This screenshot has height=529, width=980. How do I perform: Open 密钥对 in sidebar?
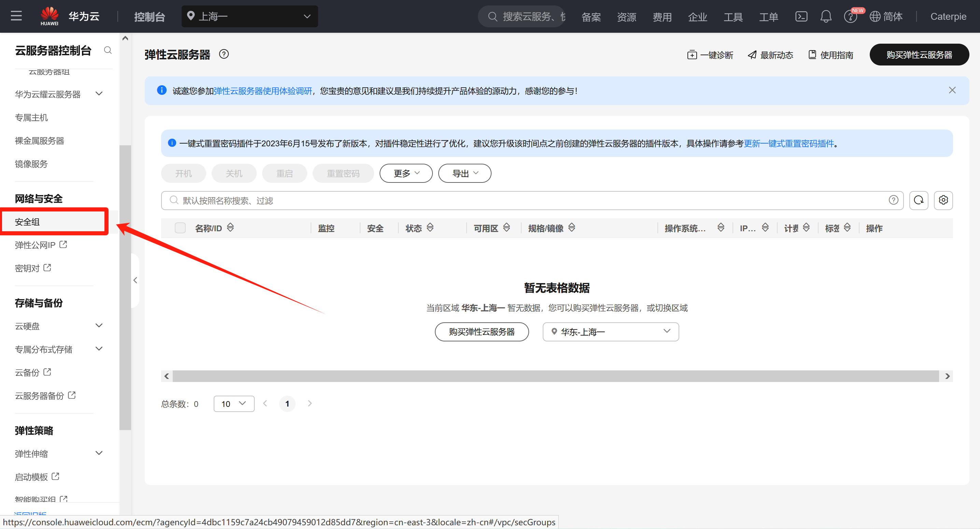[x=33, y=268]
